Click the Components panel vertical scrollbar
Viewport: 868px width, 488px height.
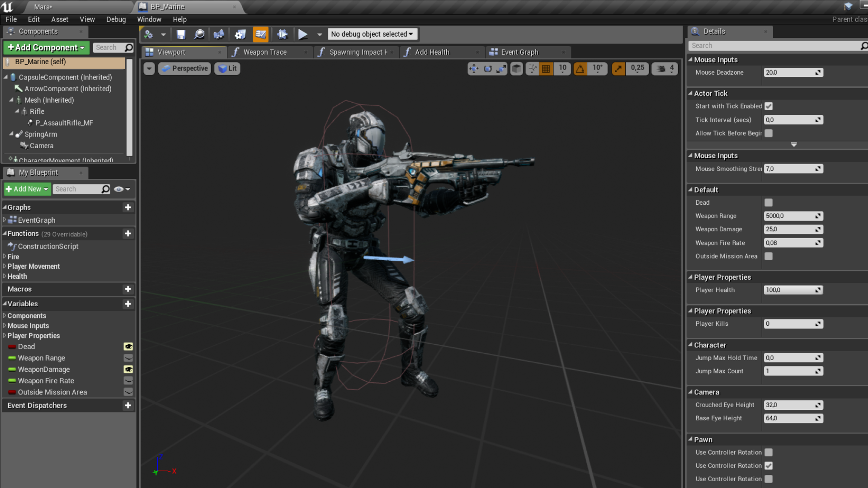[130, 107]
